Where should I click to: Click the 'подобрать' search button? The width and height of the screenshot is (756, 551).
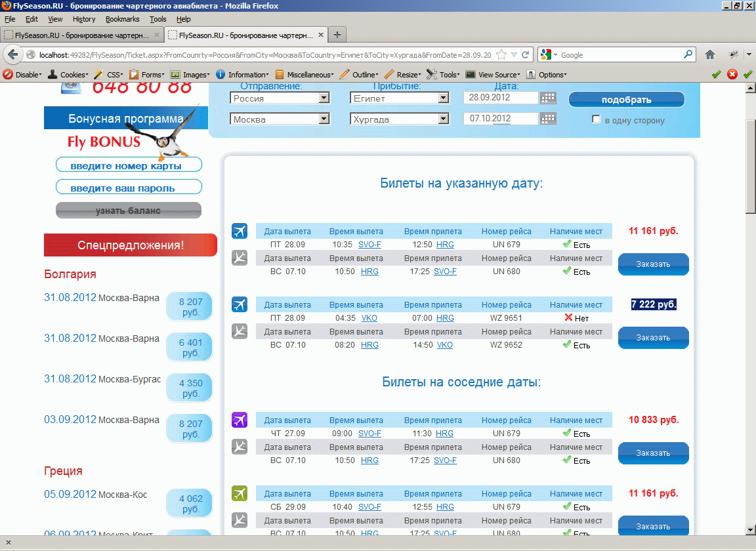tap(626, 99)
